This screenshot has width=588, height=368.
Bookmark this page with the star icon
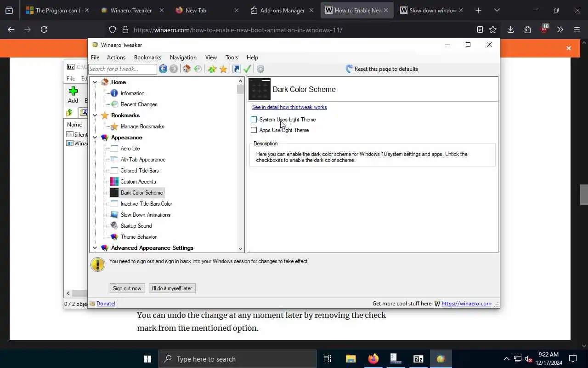click(493, 29)
